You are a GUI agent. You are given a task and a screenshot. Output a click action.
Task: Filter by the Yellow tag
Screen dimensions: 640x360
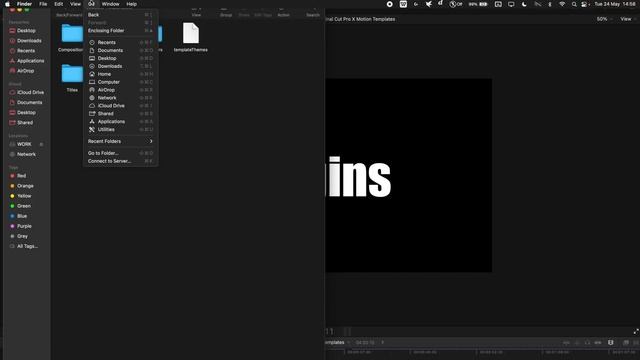[24, 196]
